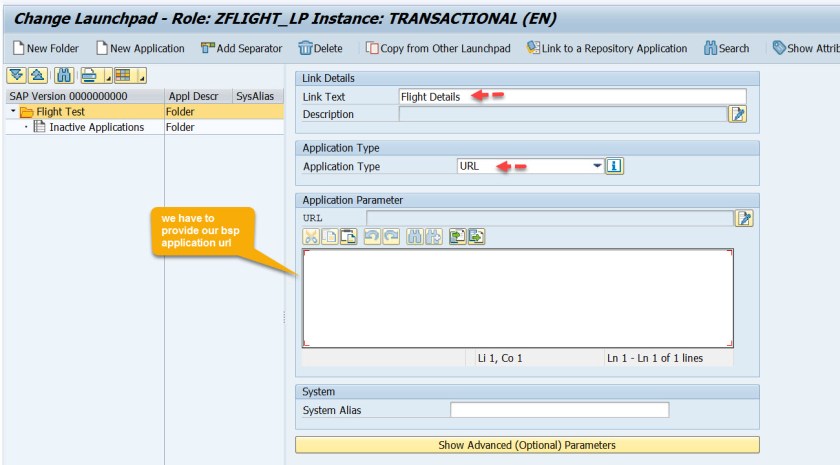The height and width of the screenshot is (465, 840).
Task: Click Copy from Other Launchpad
Action: pyautogui.click(x=438, y=48)
